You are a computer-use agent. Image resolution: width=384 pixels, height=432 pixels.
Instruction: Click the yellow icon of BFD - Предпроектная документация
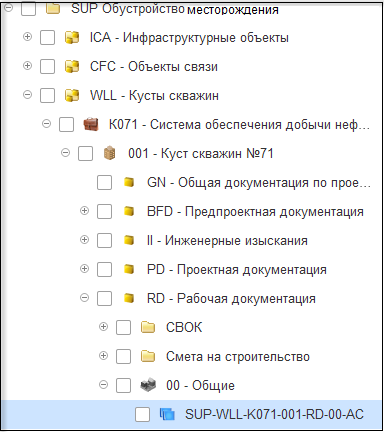click(129, 211)
